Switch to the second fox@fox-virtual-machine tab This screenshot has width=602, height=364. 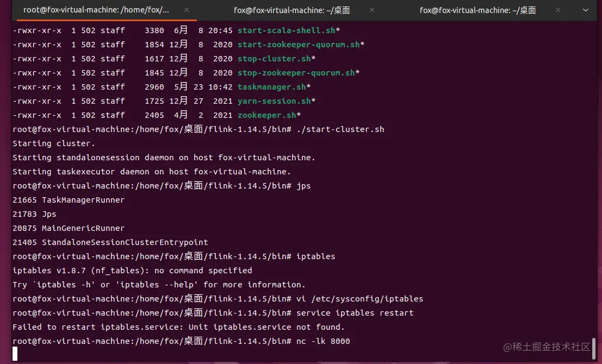click(292, 10)
